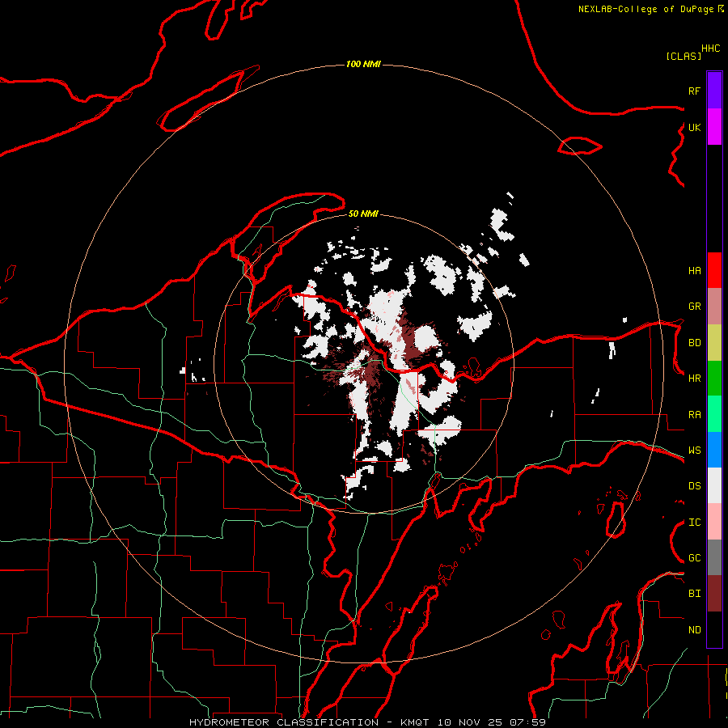Screen dimensions: 728x728
Task: Click the dusty pink GR legend swatch
Action: 714,307
